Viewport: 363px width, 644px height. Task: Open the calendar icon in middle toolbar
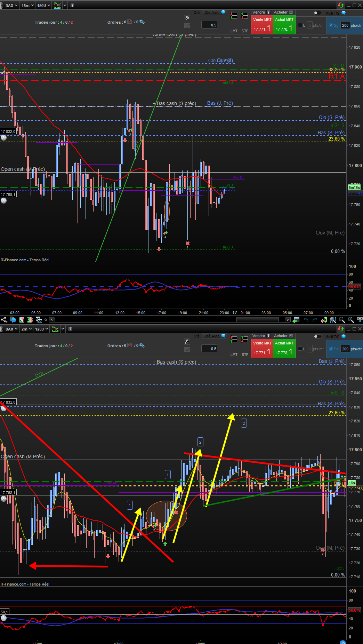(296, 320)
